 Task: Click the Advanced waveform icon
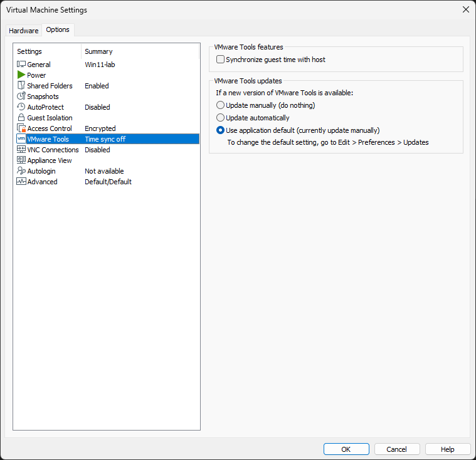(21, 182)
